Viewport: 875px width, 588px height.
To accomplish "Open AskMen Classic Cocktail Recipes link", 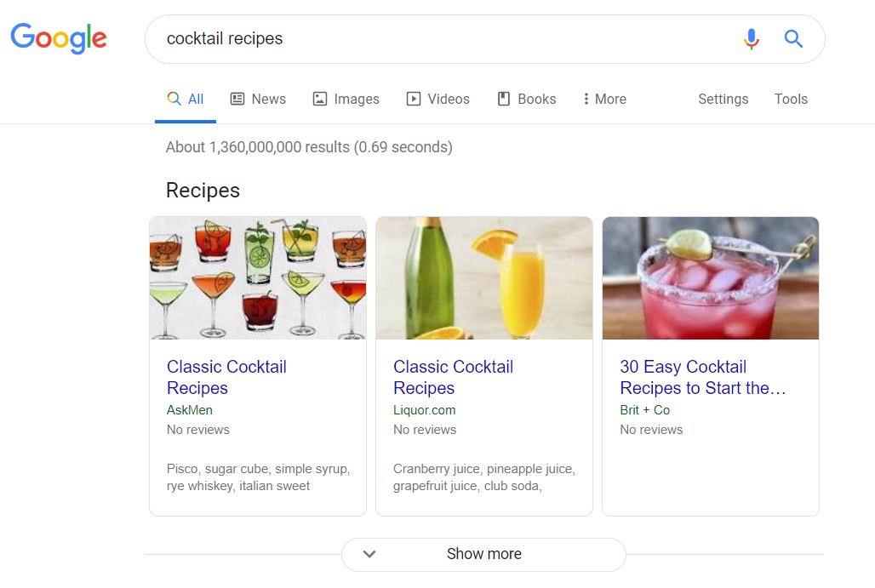I will click(226, 377).
